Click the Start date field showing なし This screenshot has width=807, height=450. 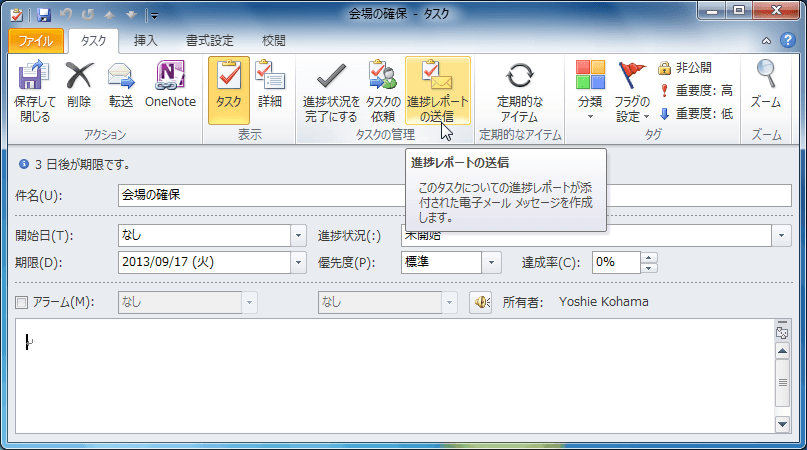[204, 236]
